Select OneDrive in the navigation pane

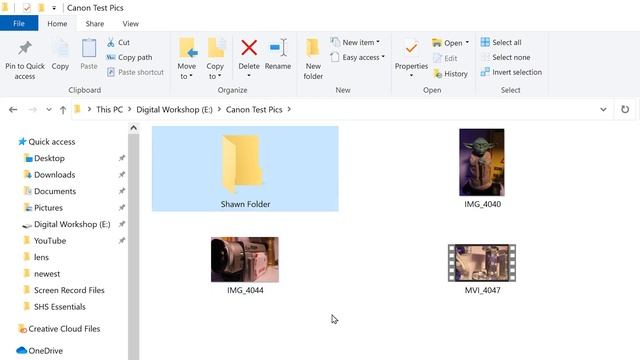tap(40, 351)
